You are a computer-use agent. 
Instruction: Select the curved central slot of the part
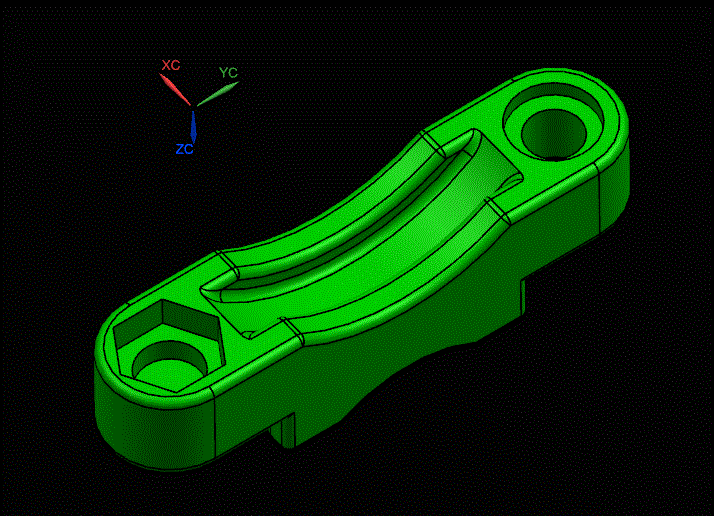tap(361, 234)
